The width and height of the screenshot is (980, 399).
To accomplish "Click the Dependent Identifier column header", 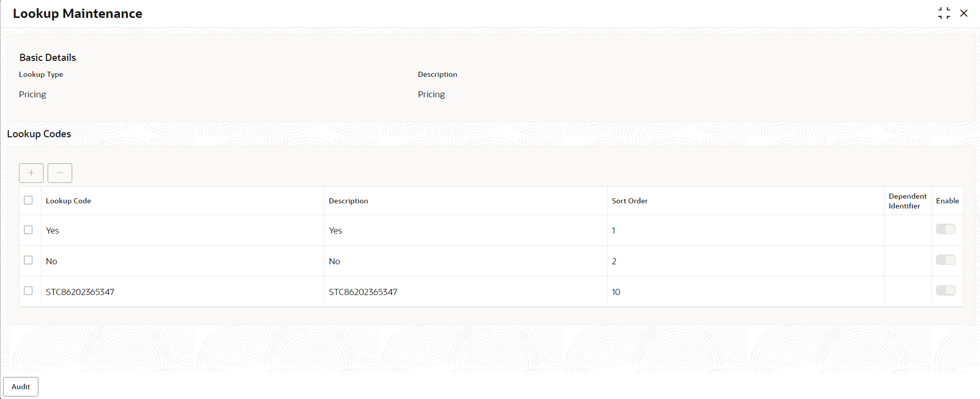I will click(907, 201).
